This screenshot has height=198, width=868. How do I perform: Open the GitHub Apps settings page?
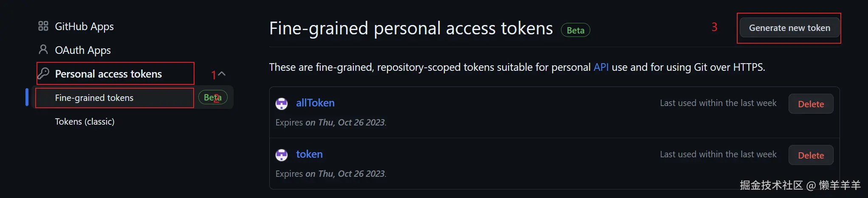click(84, 26)
